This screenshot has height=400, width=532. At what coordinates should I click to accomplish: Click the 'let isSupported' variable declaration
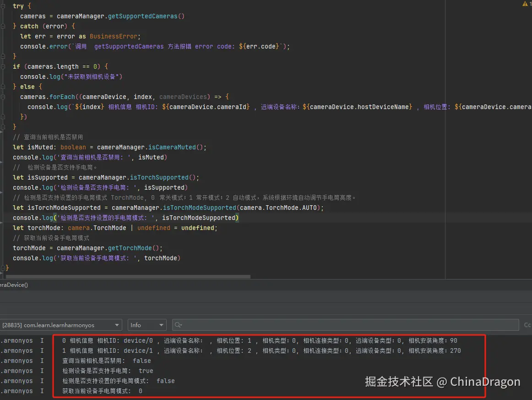[x=40, y=177]
